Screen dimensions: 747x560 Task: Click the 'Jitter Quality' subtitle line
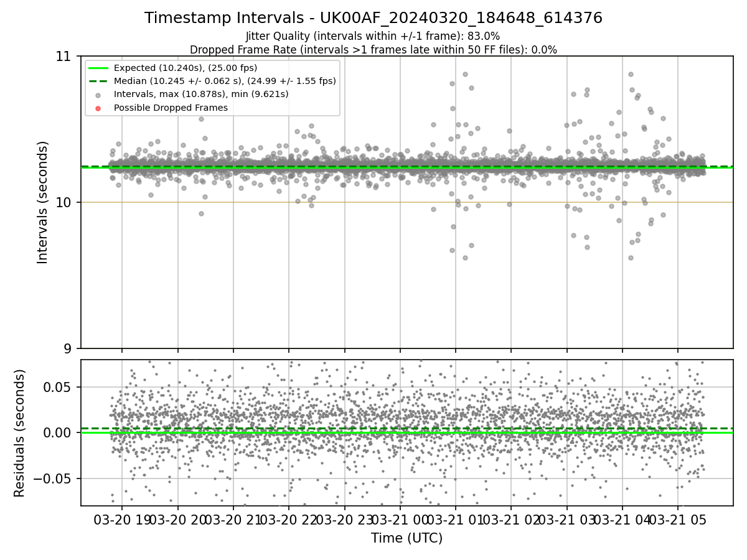coord(373,36)
